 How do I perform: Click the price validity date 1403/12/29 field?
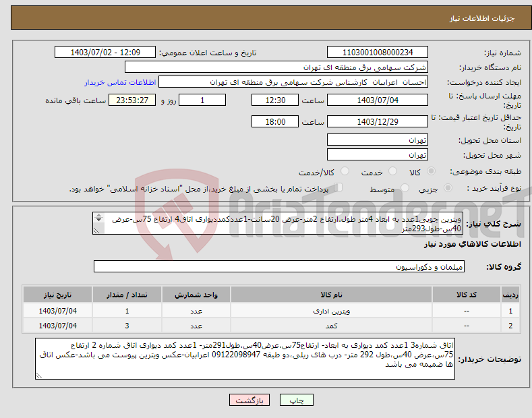click(x=378, y=121)
